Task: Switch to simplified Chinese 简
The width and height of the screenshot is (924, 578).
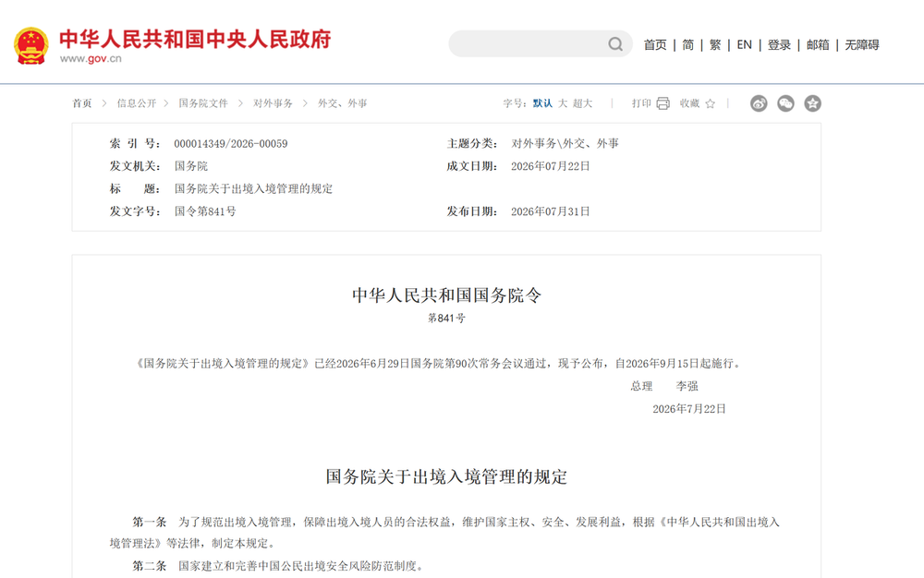Action: click(687, 44)
